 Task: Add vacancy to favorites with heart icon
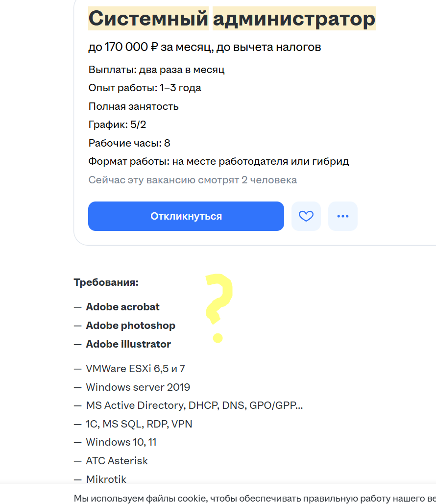coord(306,216)
